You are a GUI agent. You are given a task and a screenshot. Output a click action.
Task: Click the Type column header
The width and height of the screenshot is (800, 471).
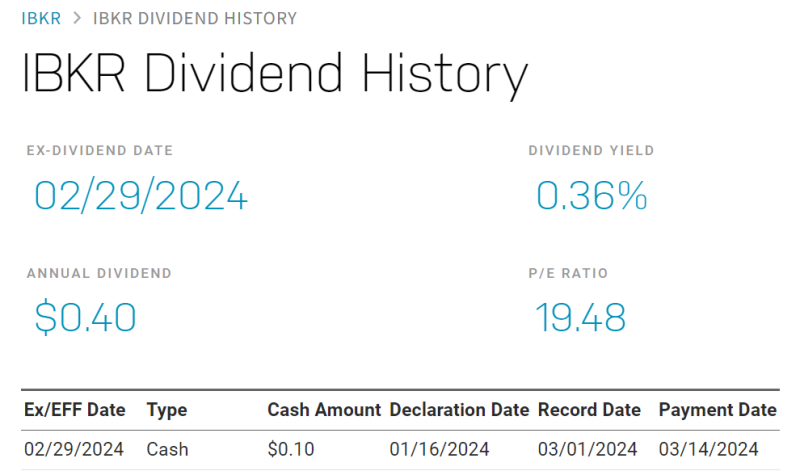(167, 410)
